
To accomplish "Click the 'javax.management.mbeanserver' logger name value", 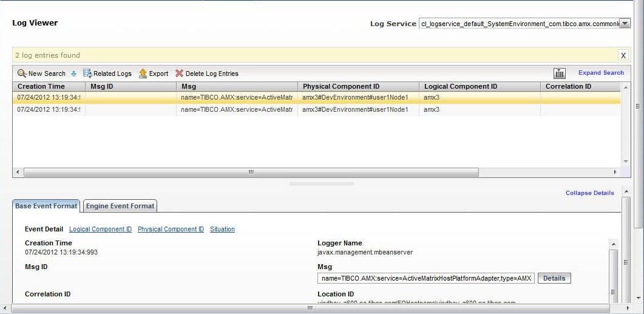I will 365,252.
